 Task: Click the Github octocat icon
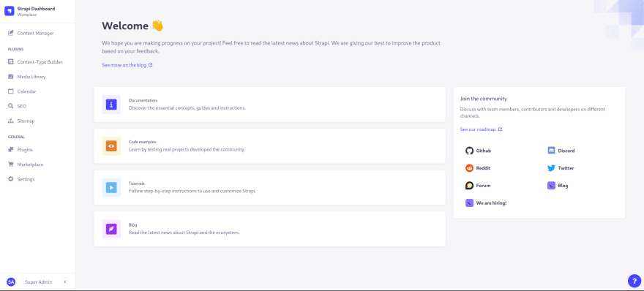[x=469, y=151]
